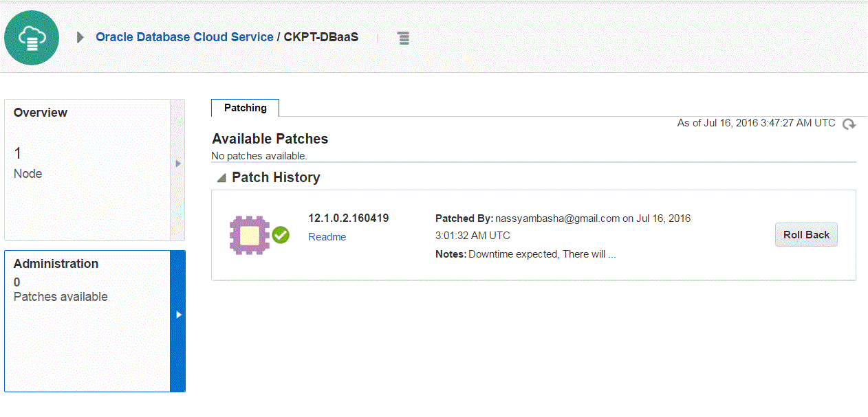Click the 'As of Jul 16, 2016' timestamp text
Viewport: 868px width, 417px height.
757,123
